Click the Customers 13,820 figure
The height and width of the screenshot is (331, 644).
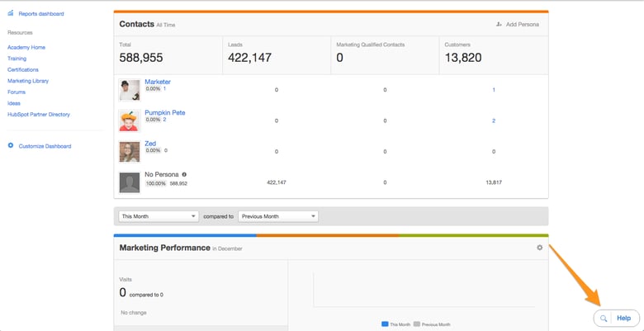463,58
